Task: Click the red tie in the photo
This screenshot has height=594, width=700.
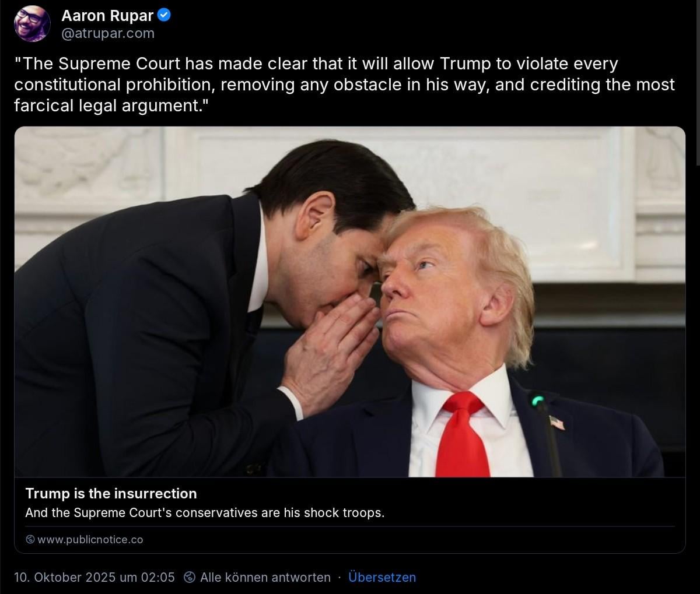Action: [x=462, y=434]
